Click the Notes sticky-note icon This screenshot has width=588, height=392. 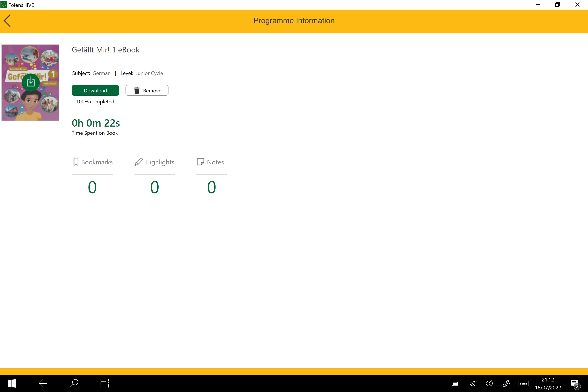pyautogui.click(x=200, y=162)
